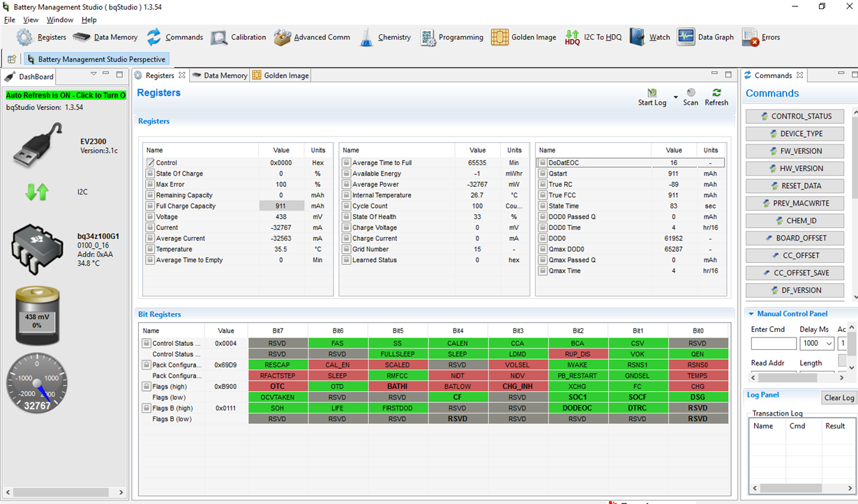Open Advanced Comm tool
This screenshot has width=858, height=504.
[312, 37]
